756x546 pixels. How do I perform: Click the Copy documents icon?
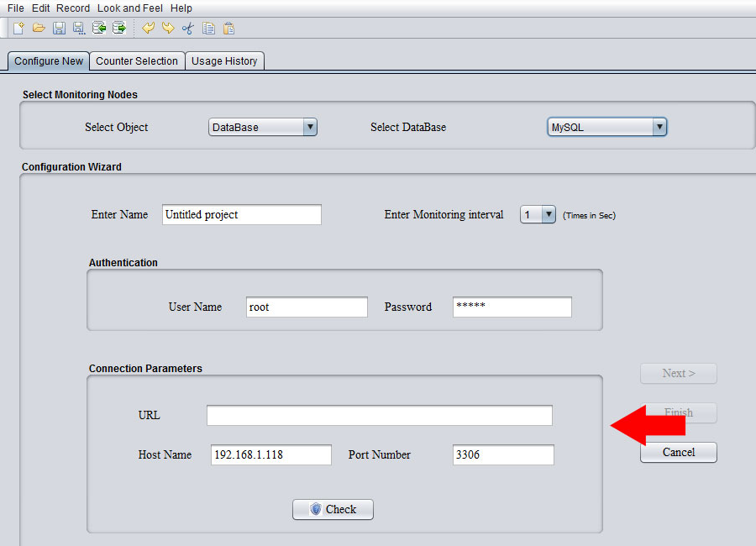click(208, 29)
